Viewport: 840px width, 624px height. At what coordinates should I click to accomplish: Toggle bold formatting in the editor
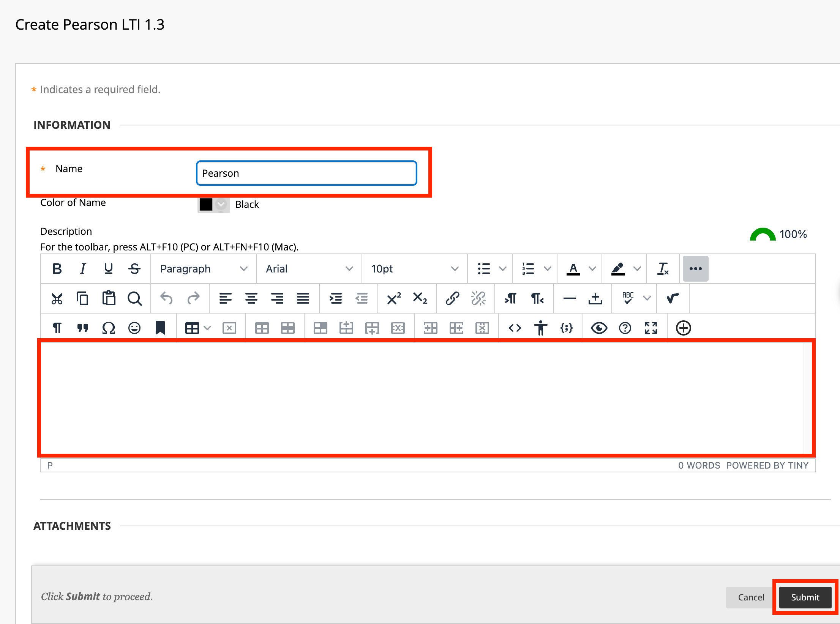57,269
